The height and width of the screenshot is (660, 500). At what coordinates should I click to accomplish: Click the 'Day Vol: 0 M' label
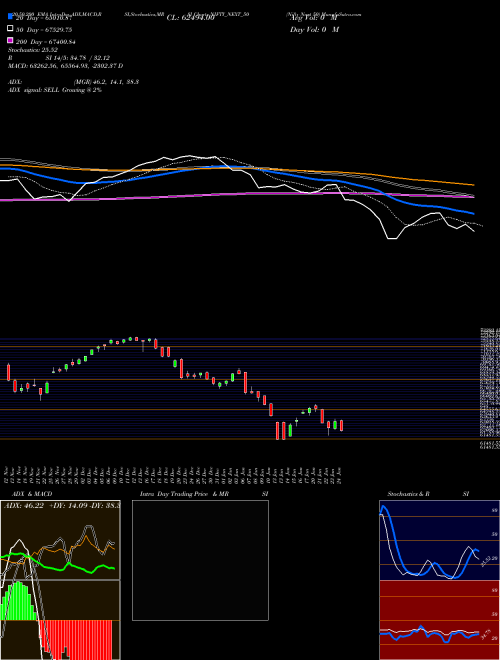(314, 29)
